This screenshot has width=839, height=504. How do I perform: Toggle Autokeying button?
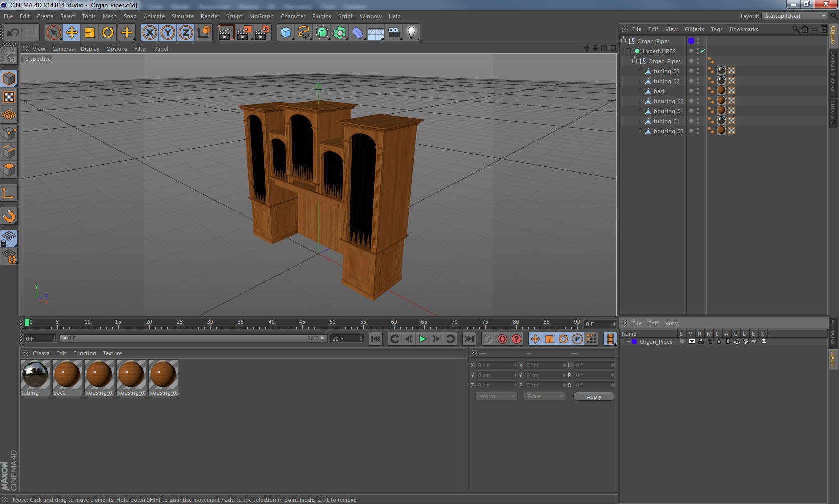tap(502, 339)
